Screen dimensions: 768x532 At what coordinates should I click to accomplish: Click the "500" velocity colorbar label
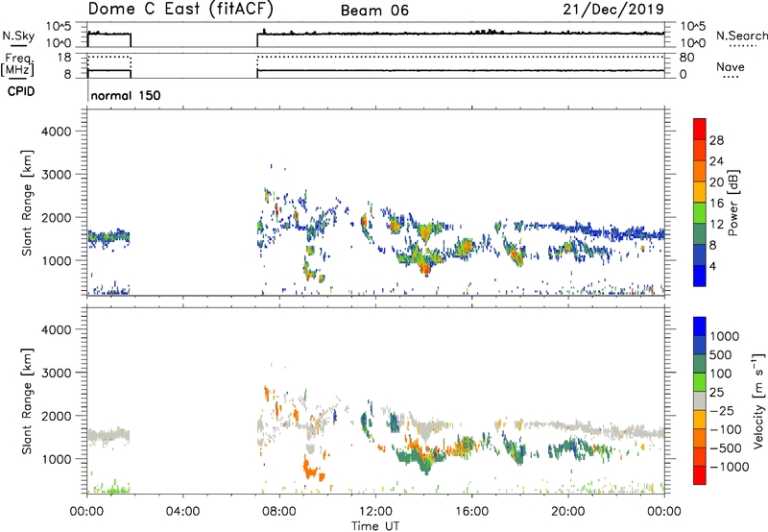pyautogui.click(x=720, y=355)
